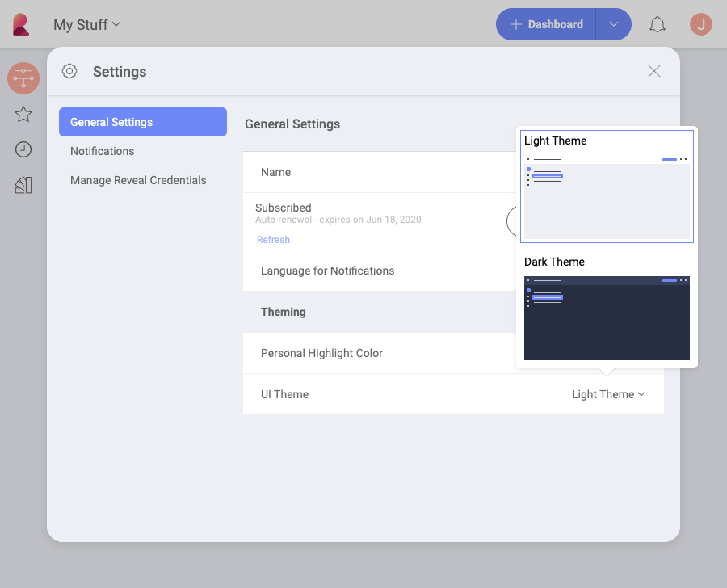Click the Settings gear icon
727x588 pixels.
[x=69, y=71]
